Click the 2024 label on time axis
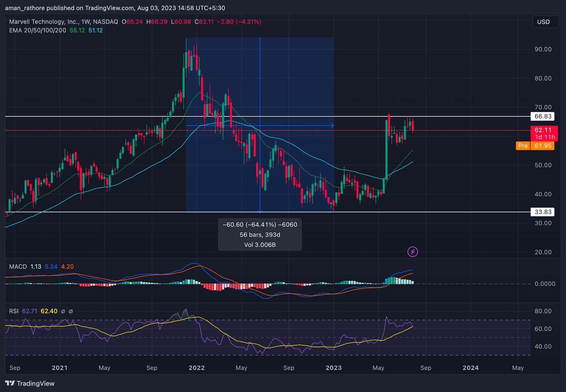This screenshot has width=566, height=392. pos(470,368)
